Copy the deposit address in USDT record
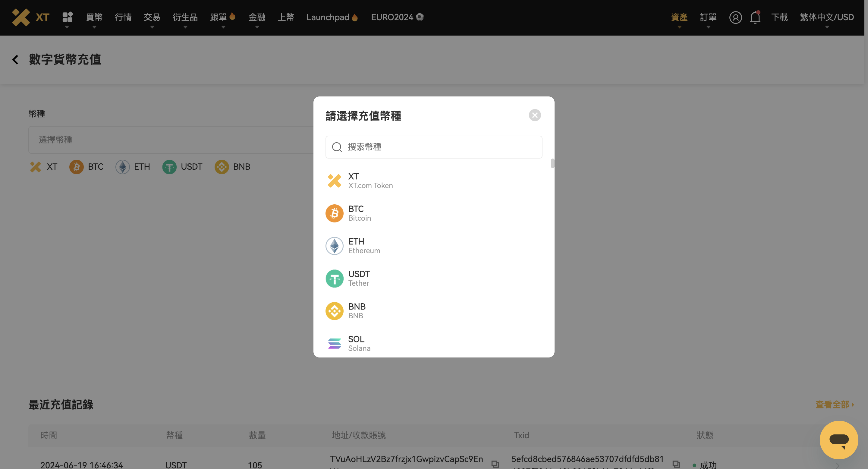Viewport: 868px width, 469px height. click(x=495, y=464)
